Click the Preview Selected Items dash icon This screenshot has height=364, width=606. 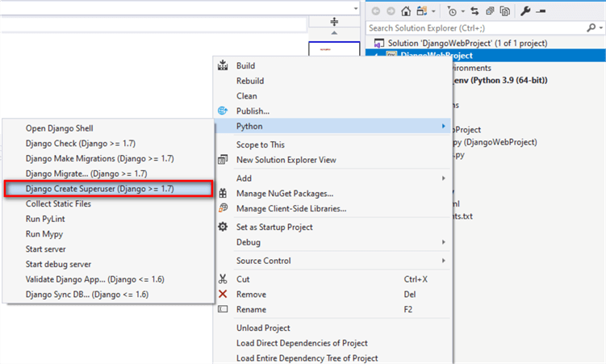point(541,11)
